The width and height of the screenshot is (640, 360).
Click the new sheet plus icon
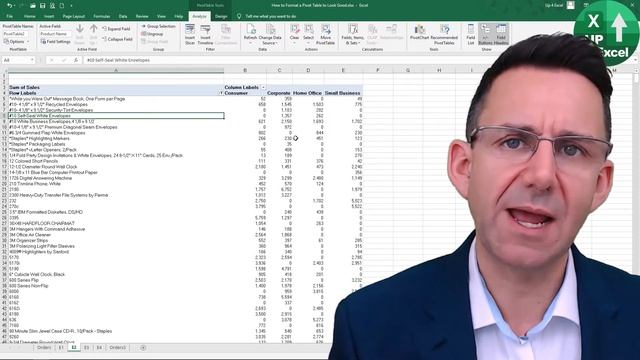pos(143,348)
